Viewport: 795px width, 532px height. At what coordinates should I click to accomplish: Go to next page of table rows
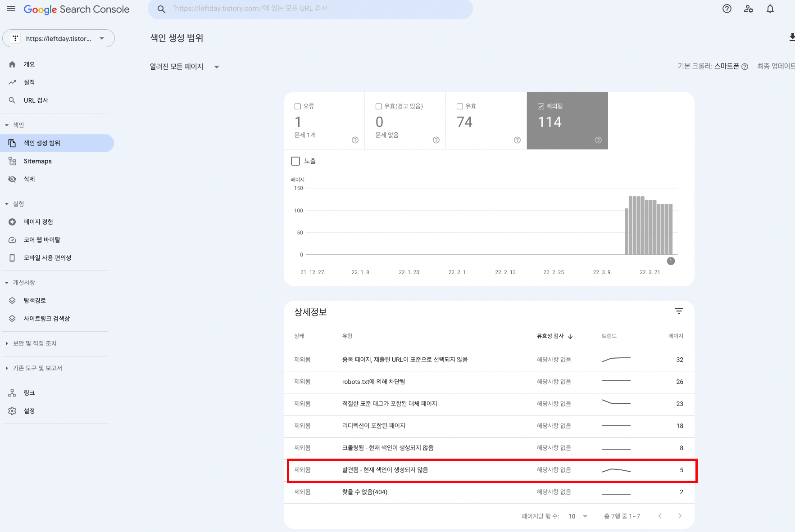(x=680, y=516)
